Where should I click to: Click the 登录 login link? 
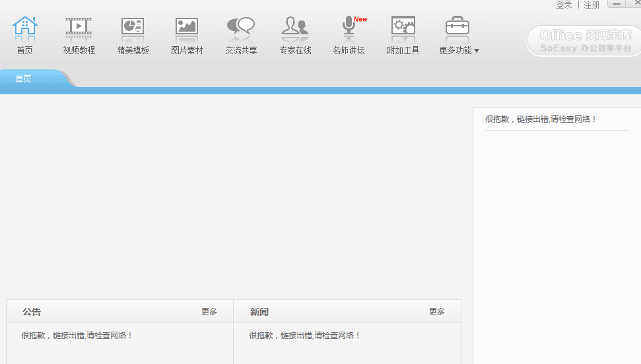pyautogui.click(x=564, y=5)
